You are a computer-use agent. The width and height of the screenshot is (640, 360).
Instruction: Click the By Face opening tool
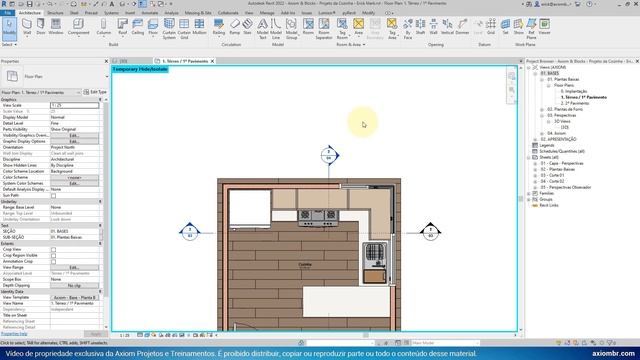point(408,29)
